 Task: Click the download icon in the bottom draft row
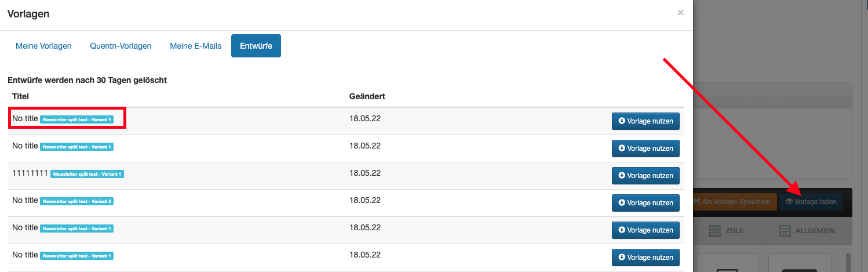pos(622,257)
